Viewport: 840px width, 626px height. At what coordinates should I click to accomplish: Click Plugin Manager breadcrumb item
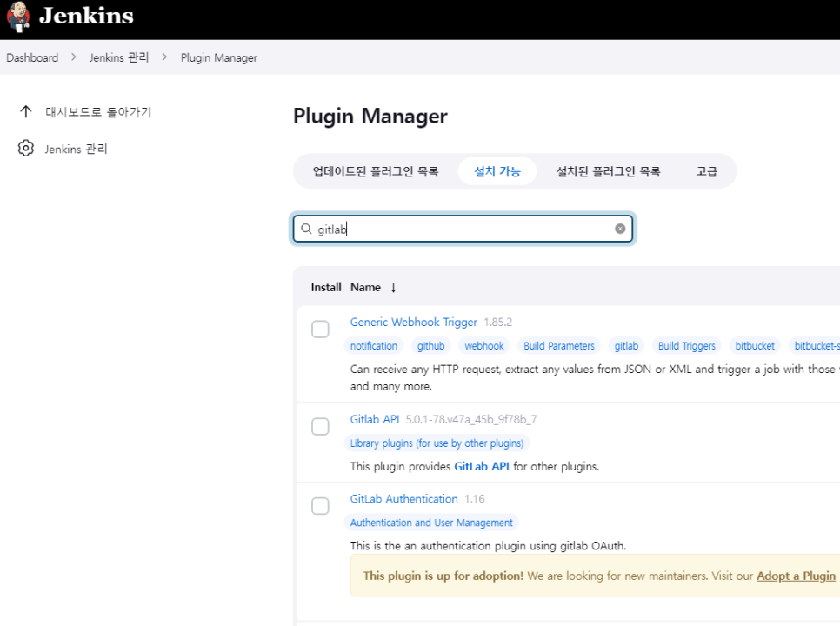[218, 58]
